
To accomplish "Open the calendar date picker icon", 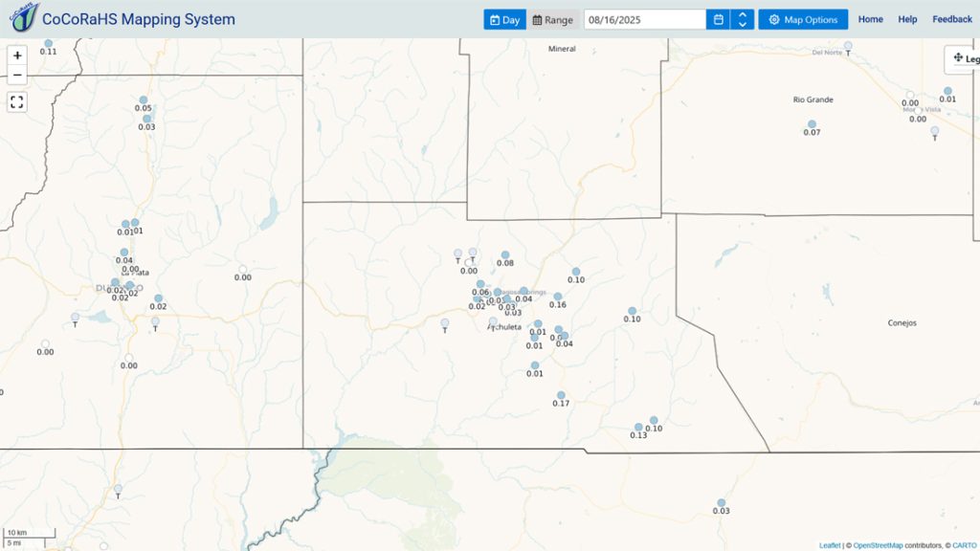I will click(718, 19).
